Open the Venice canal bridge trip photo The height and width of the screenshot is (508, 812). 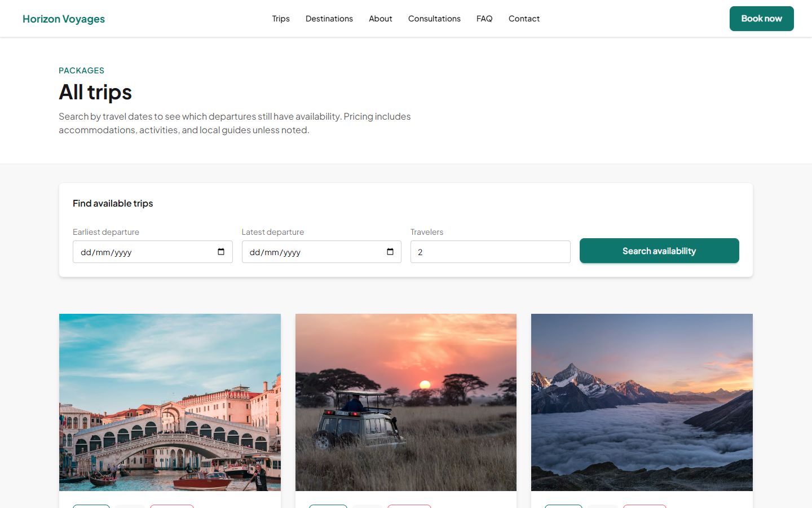(x=170, y=402)
